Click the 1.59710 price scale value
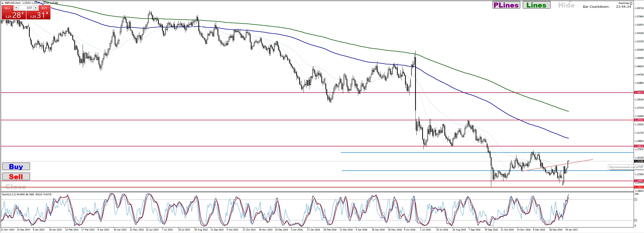Viewport: 644px width, 233px height. (x=639, y=8)
